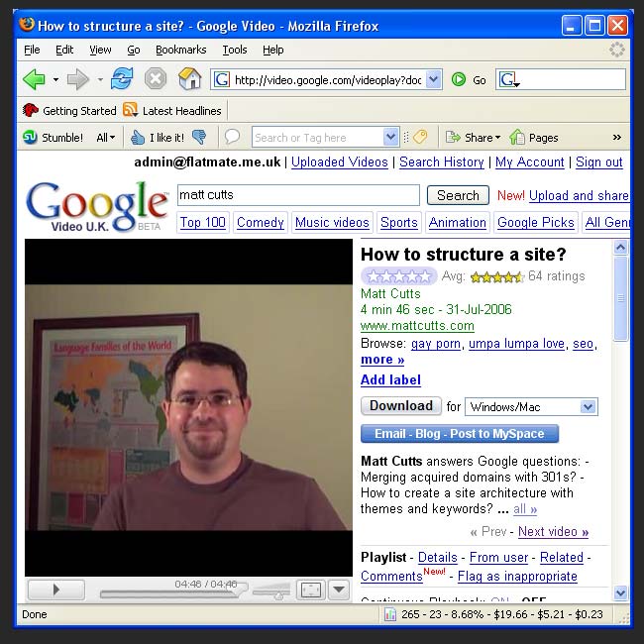
Task: Open the Bookmarks menu
Action: pos(180,50)
